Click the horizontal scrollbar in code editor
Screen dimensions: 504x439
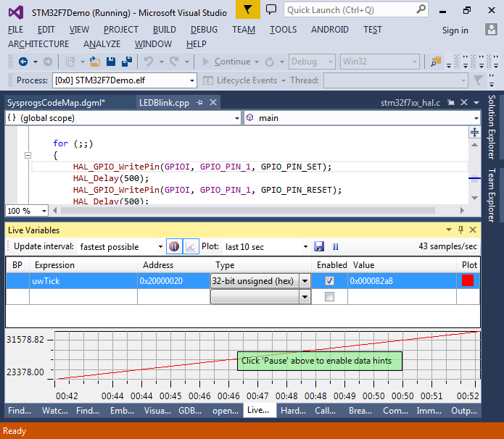pyautogui.click(x=247, y=210)
